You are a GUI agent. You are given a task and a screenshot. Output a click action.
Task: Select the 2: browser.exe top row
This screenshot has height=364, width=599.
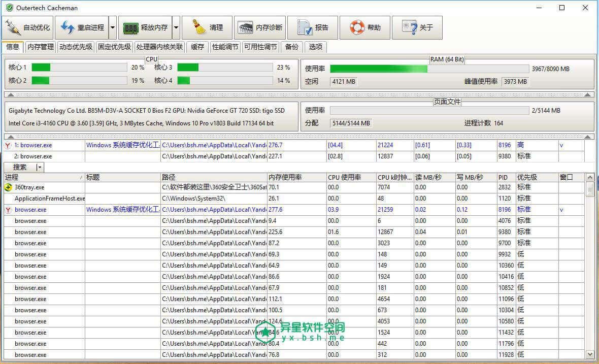click(294, 156)
